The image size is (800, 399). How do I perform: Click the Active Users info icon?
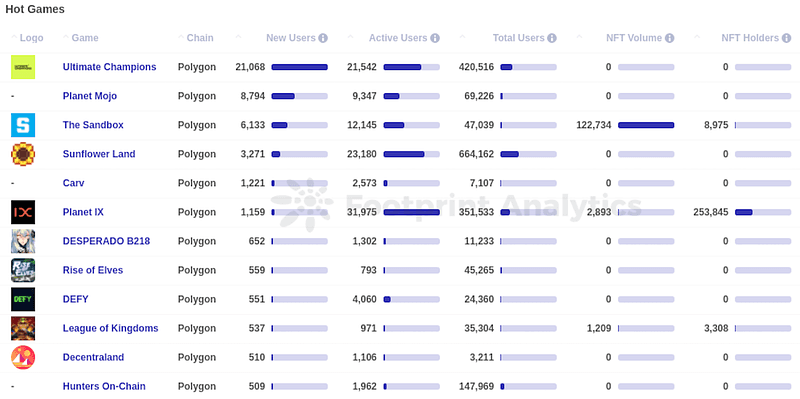pyautogui.click(x=435, y=38)
